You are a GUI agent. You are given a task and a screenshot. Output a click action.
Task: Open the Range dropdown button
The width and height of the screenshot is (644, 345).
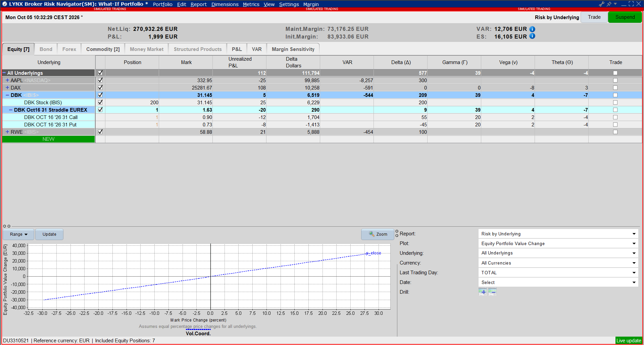[18, 234]
